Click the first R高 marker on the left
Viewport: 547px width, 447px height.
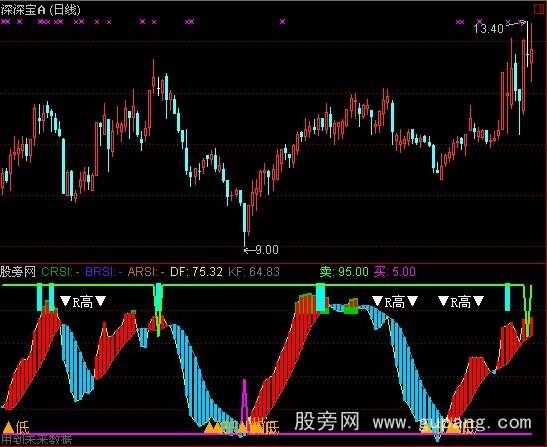pyautogui.click(x=83, y=302)
